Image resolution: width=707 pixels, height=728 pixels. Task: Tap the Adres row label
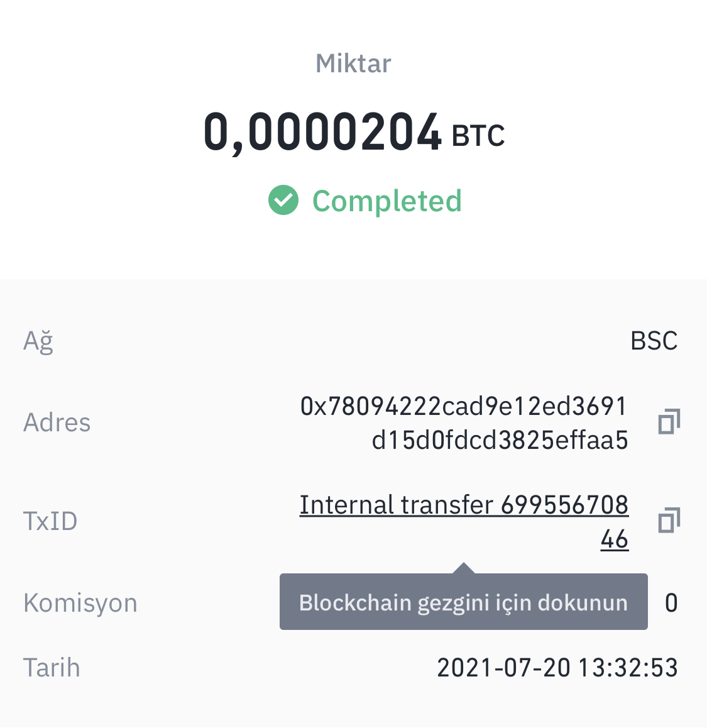57,422
